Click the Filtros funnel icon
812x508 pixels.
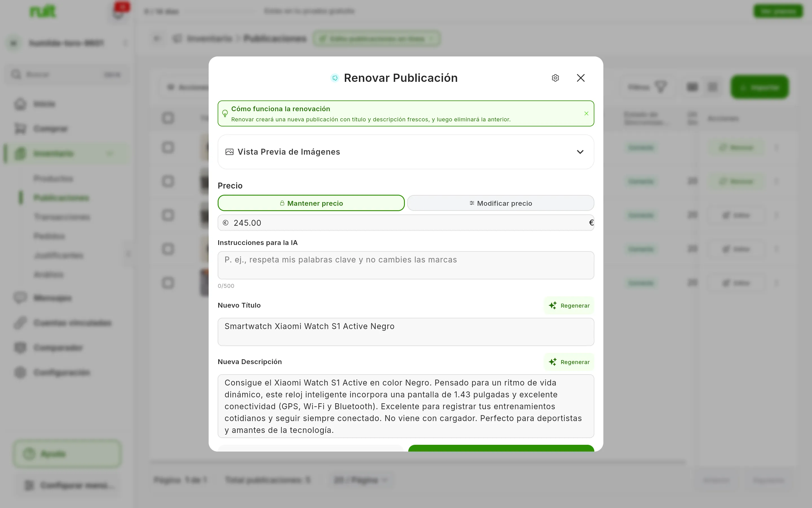click(661, 87)
